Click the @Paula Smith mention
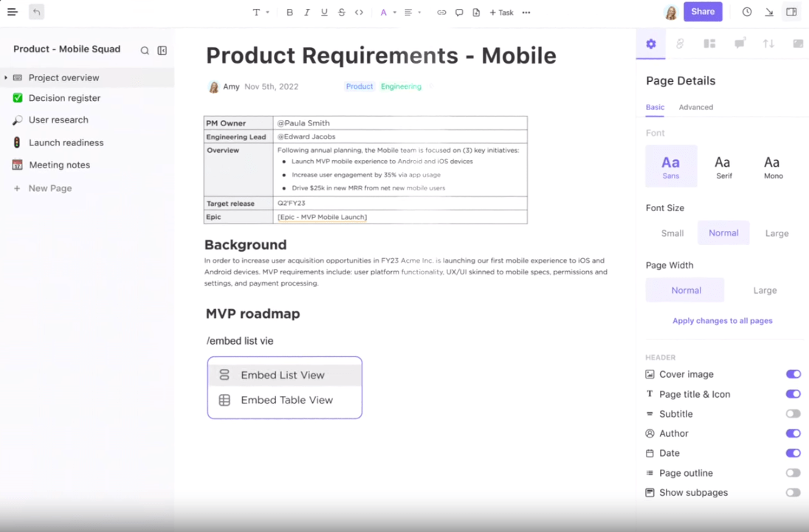This screenshot has height=532, width=809. click(x=303, y=123)
